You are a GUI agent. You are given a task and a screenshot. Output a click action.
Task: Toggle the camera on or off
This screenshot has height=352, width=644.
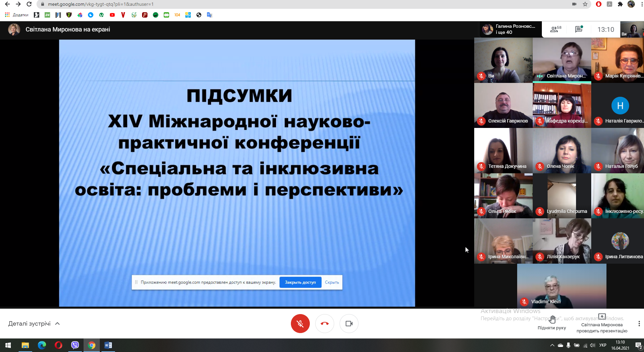pyautogui.click(x=349, y=324)
